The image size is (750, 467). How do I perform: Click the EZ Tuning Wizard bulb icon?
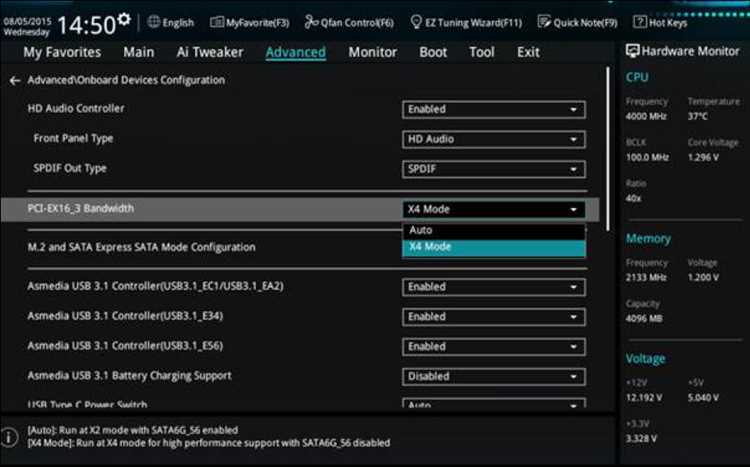click(x=416, y=22)
